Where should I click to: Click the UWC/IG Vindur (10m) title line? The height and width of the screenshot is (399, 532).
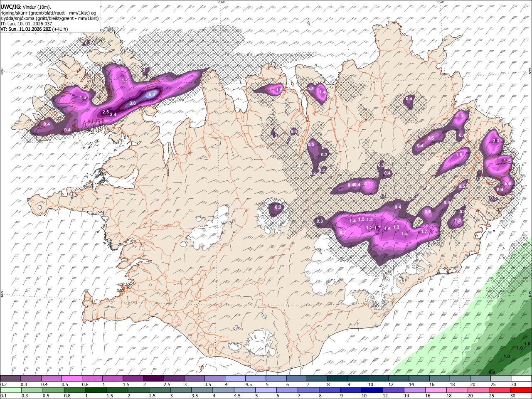[26, 6]
